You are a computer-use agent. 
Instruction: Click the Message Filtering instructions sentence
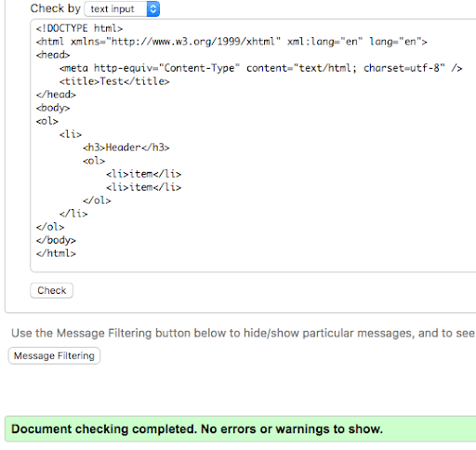[244, 333]
